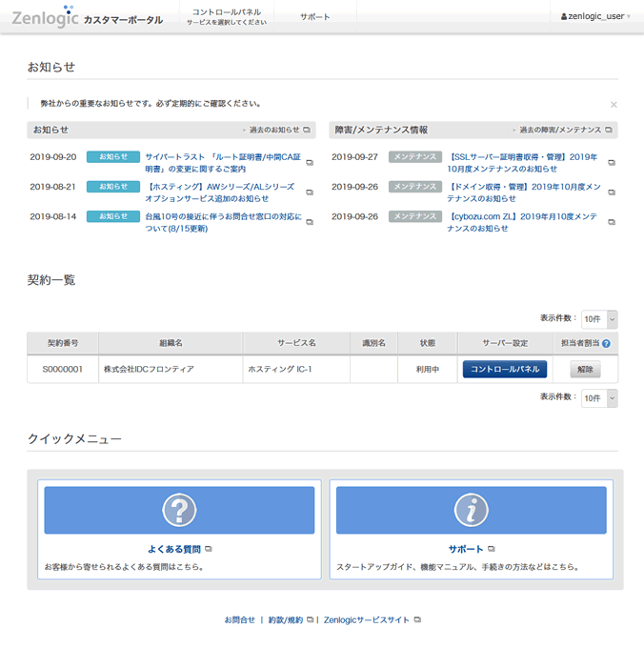Open the コントロールパネル header menu
644x648 pixels.
click(x=227, y=16)
